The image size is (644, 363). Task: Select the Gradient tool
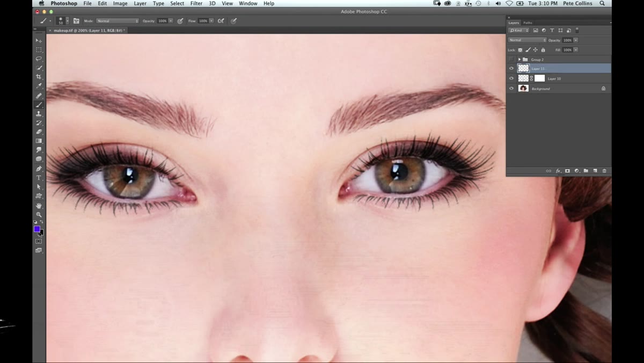(x=39, y=141)
